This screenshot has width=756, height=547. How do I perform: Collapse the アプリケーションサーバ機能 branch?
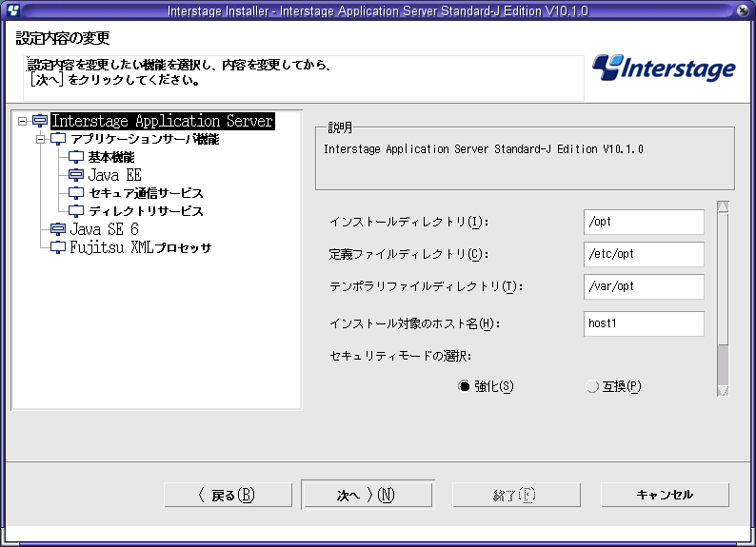pos(41,139)
